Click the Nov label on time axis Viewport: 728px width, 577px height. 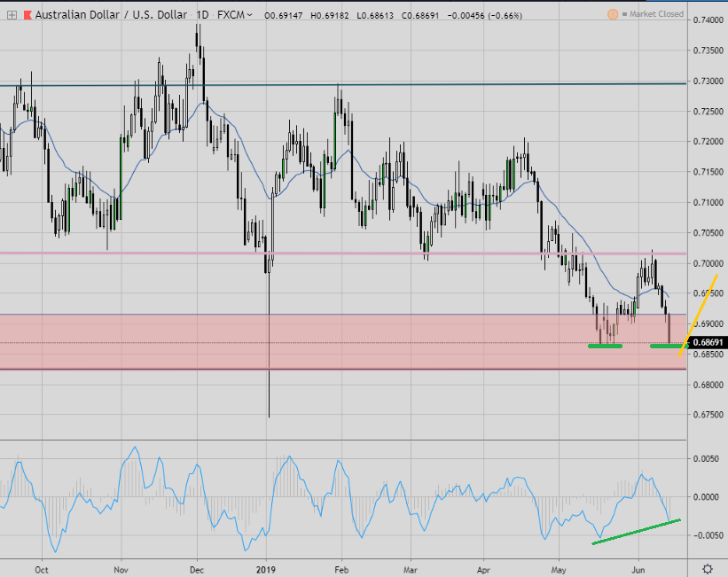121,570
